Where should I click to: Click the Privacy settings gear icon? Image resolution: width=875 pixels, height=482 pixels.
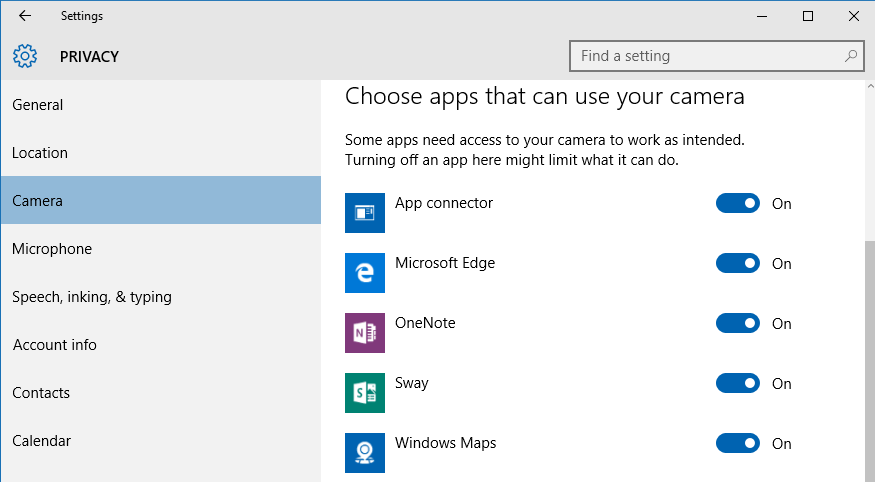tap(25, 56)
